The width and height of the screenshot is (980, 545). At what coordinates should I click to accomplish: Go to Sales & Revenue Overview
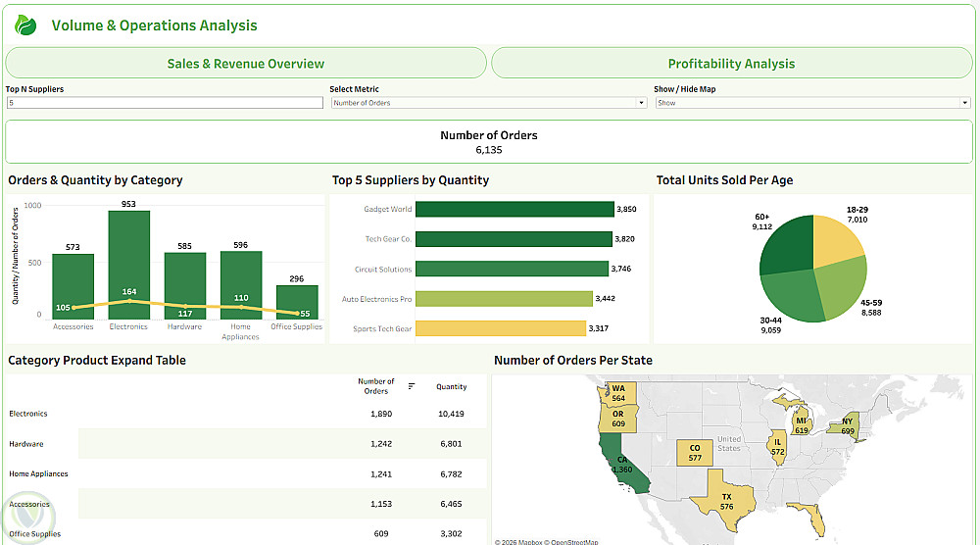(x=246, y=64)
